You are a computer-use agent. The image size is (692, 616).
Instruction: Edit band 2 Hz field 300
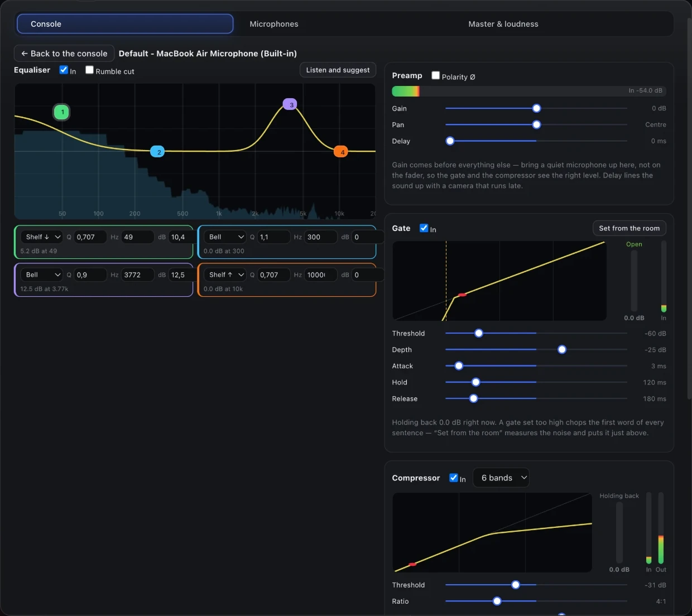(321, 237)
